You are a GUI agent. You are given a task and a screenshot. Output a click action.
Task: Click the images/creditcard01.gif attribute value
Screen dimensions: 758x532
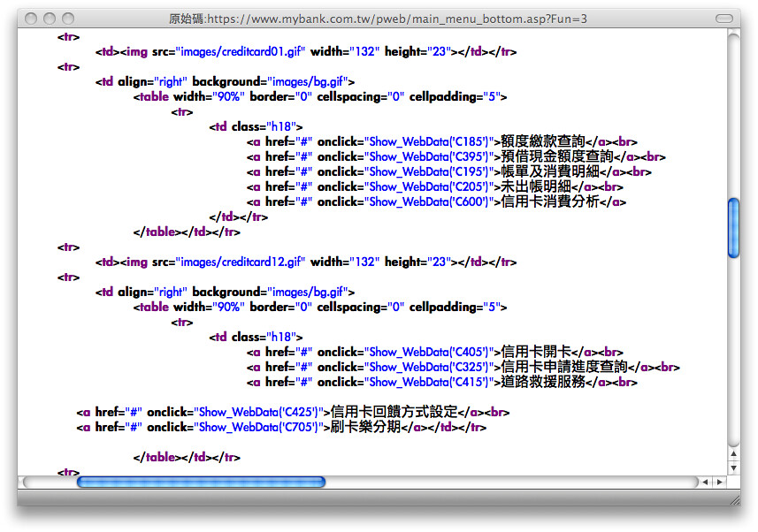[240, 51]
